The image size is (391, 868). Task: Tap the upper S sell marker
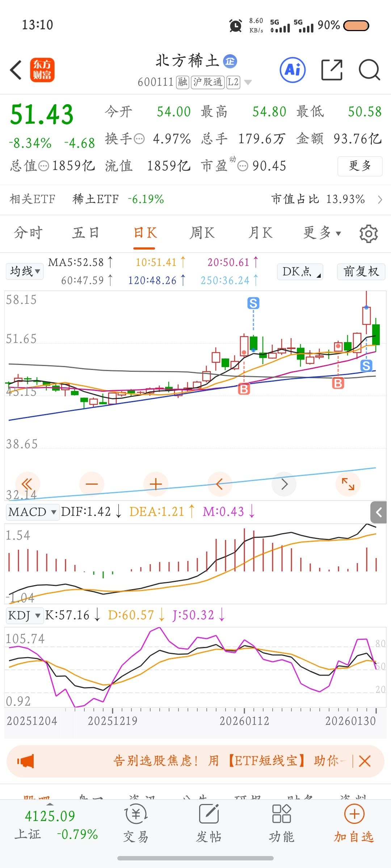coord(253,303)
